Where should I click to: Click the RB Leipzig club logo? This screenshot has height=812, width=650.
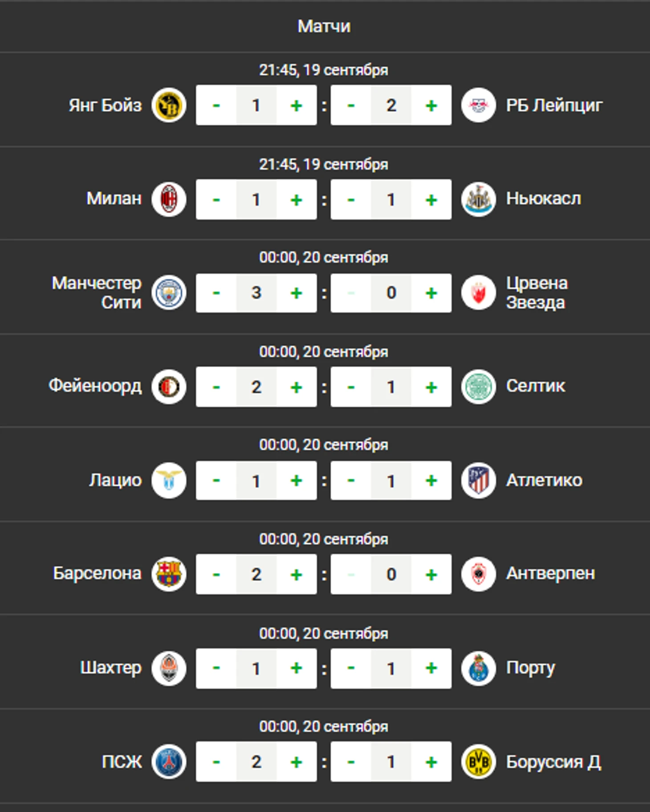[x=479, y=105]
